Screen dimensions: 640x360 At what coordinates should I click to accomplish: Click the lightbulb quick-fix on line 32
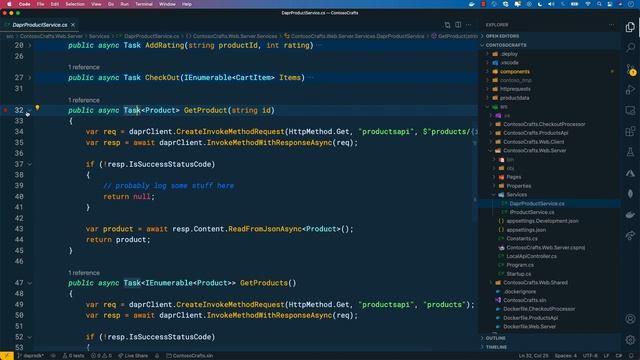[x=37, y=108]
